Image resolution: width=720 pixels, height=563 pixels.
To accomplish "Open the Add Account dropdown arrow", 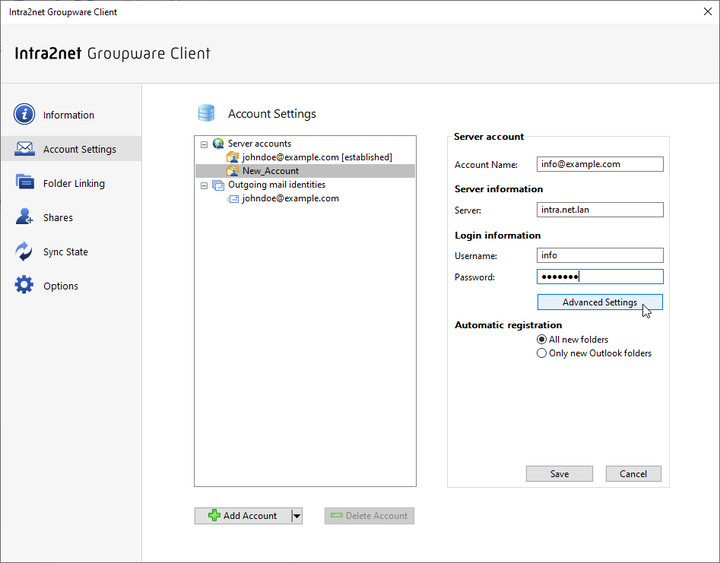I will coord(297,516).
